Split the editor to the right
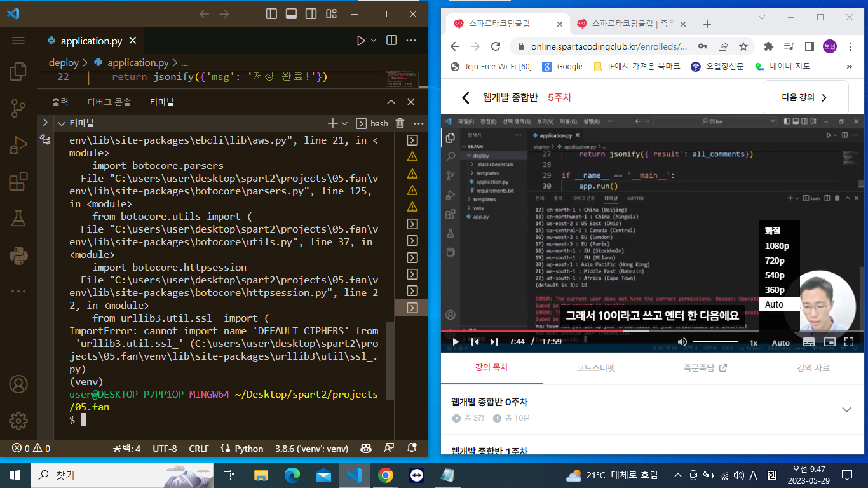868x488 pixels. (x=391, y=41)
